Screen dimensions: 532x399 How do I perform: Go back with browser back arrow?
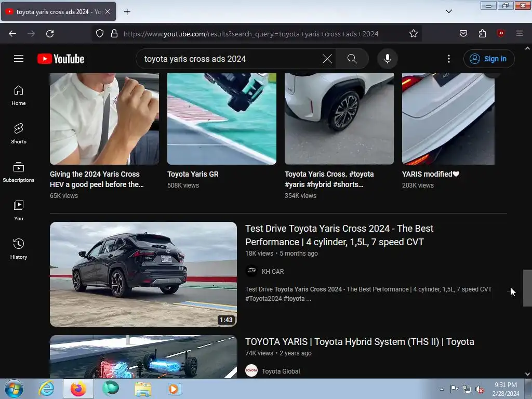pyautogui.click(x=12, y=34)
